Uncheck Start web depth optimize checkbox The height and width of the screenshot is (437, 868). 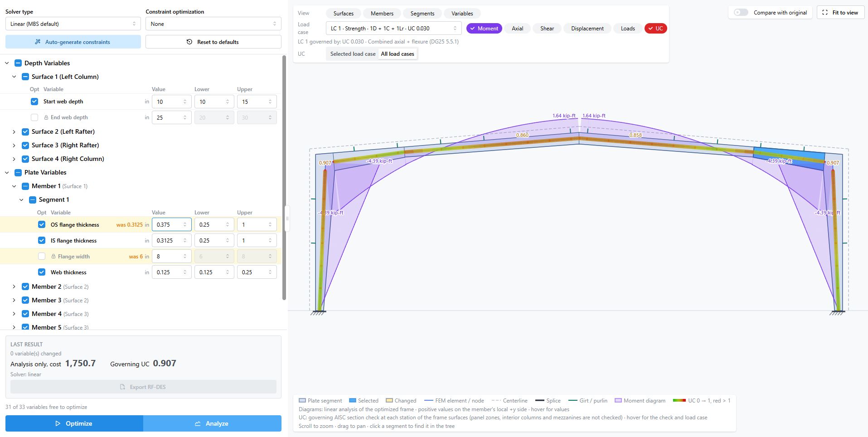point(34,102)
